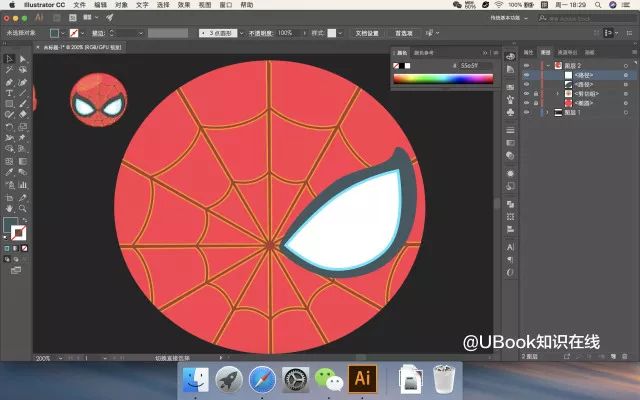
Task: Toggle visibility of the second path sublayer
Action: [527, 84]
